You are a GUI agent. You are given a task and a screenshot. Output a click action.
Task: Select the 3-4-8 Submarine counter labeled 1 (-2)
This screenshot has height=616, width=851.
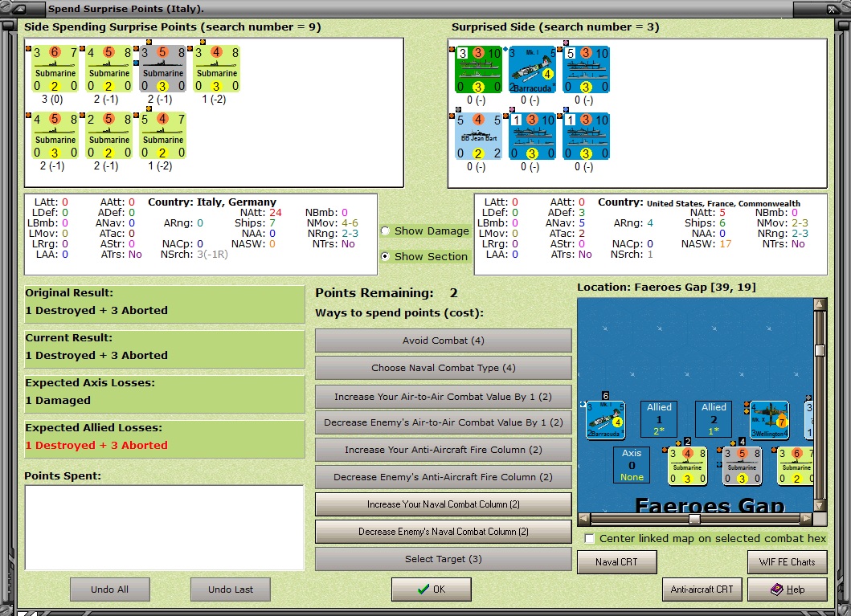216,69
